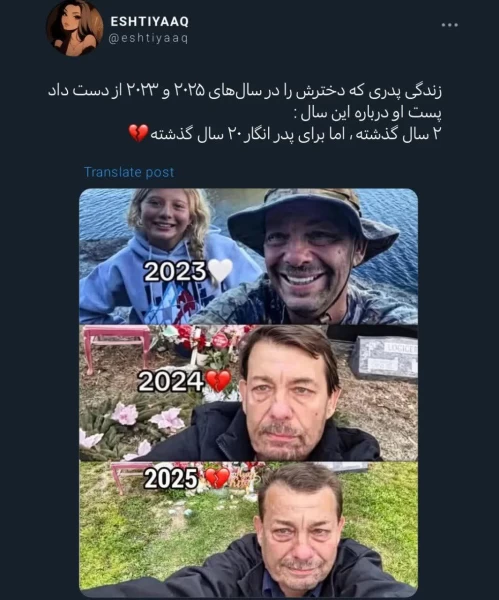Open the ESHTIYAAQ display name
This screenshot has width=499, height=600.
click(150, 21)
